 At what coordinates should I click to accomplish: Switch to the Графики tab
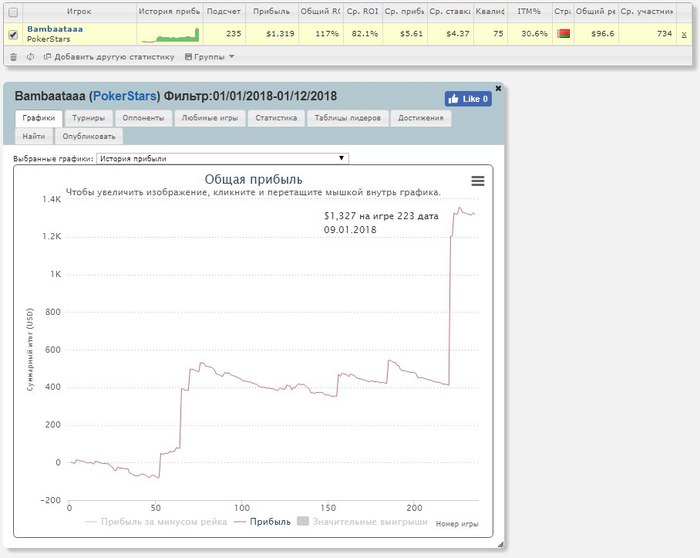point(38,118)
